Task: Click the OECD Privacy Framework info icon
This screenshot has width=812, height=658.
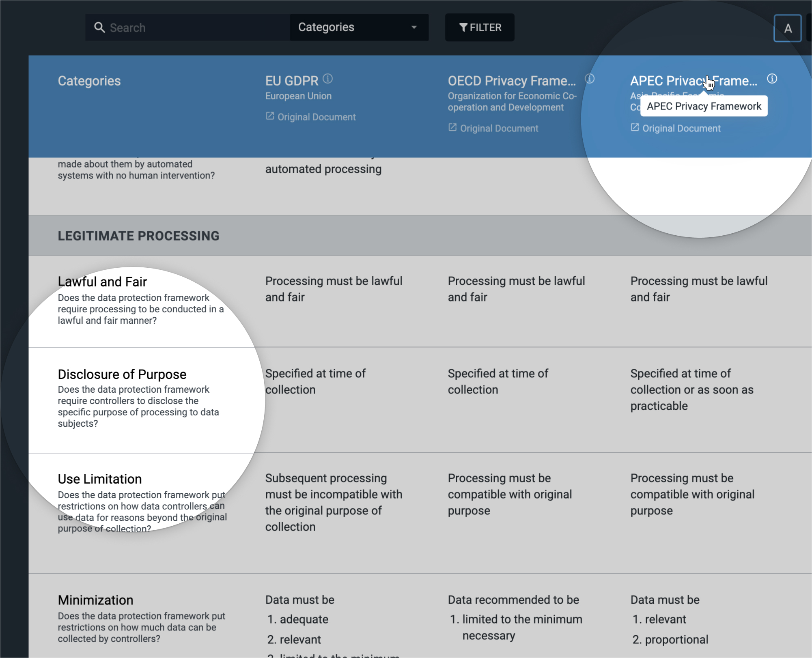Action: pos(590,79)
